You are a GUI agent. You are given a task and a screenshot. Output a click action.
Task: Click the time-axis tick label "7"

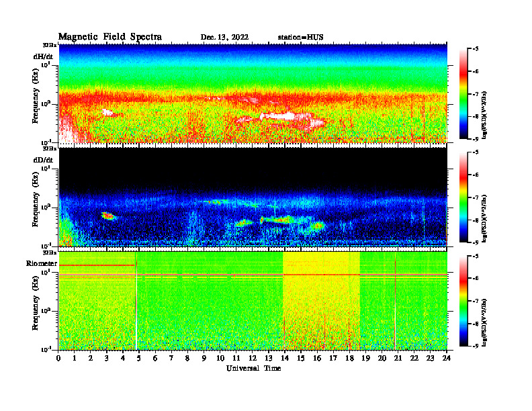click(x=172, y=359)
